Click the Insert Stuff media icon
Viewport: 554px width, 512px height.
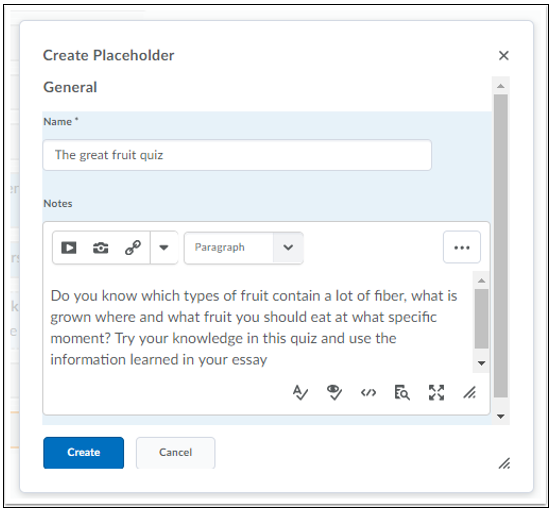[69, 248]
